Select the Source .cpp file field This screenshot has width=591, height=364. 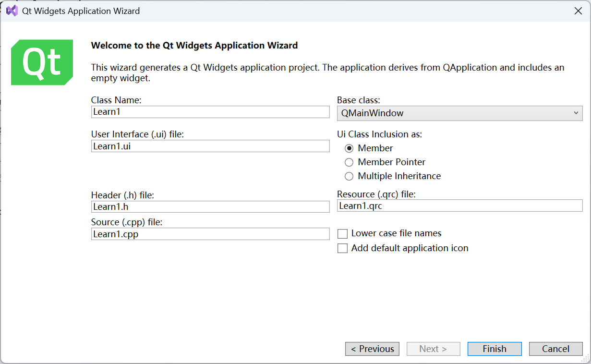pos(210,234)
